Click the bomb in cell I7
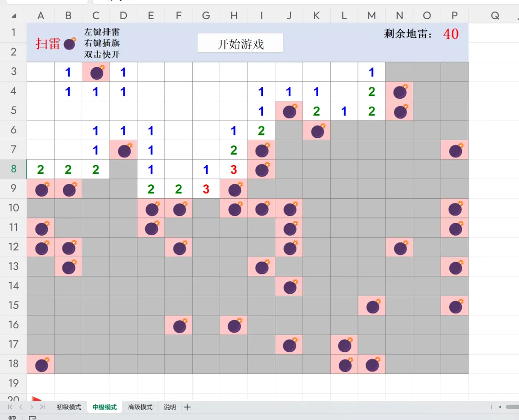The width and height of the screenshot is (519, 420). [x=262, y=150]
